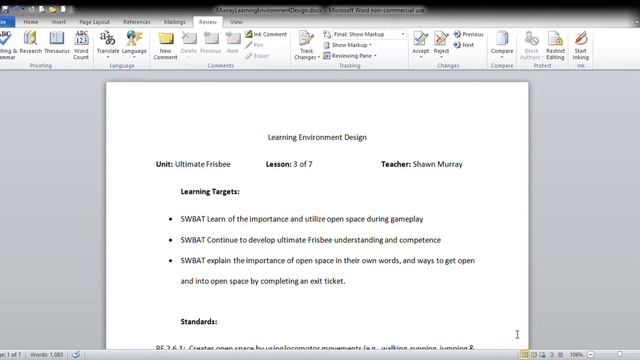This screenshot has height=360, width=640.
Task: Add an Ink Comment
Action: pos(266,34)
